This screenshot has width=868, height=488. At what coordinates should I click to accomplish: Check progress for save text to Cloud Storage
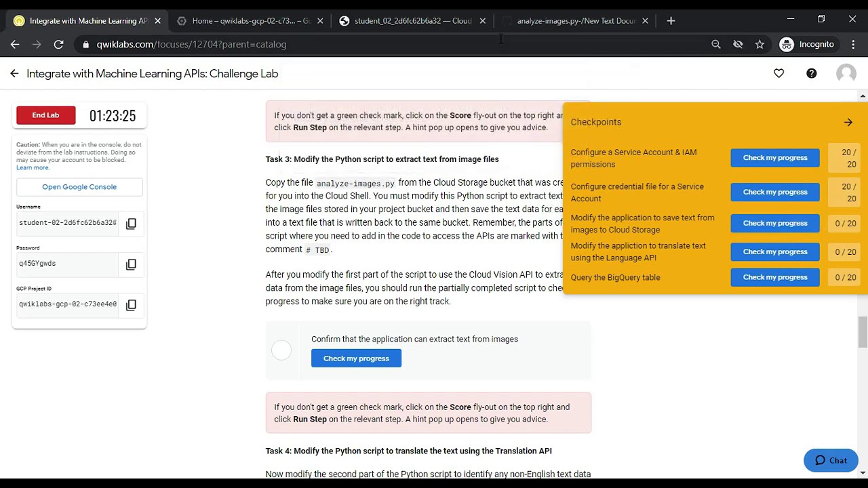(x=775, y=223)
